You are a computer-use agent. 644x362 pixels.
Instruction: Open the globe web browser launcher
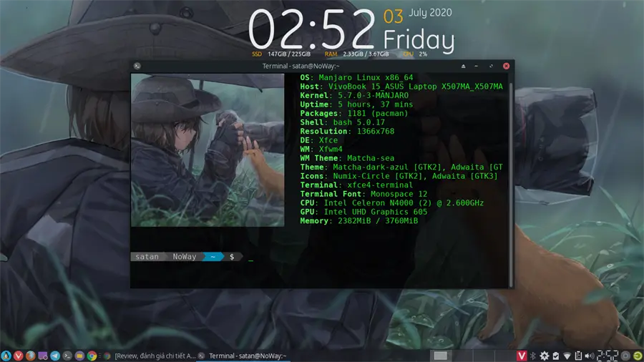30,356
